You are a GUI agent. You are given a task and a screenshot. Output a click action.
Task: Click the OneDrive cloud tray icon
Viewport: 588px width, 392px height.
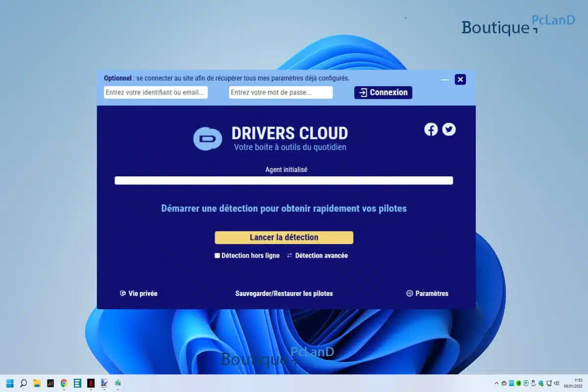coord(504,383)
